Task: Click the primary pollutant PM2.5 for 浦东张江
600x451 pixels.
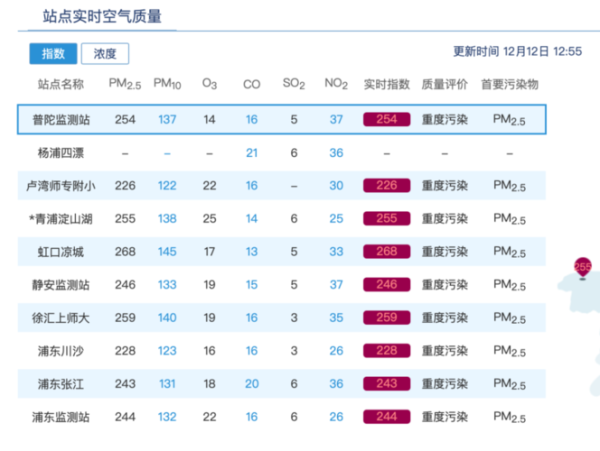Action: (x=509, y=384)
